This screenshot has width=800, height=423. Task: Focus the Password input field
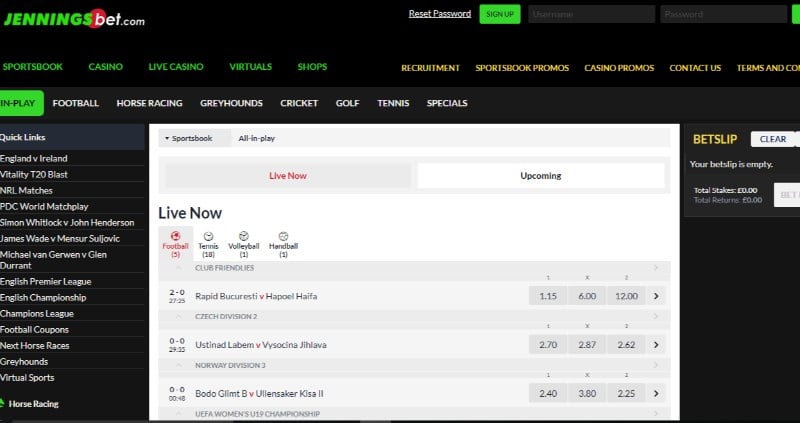pyautogui.click(x=723, y=14)
